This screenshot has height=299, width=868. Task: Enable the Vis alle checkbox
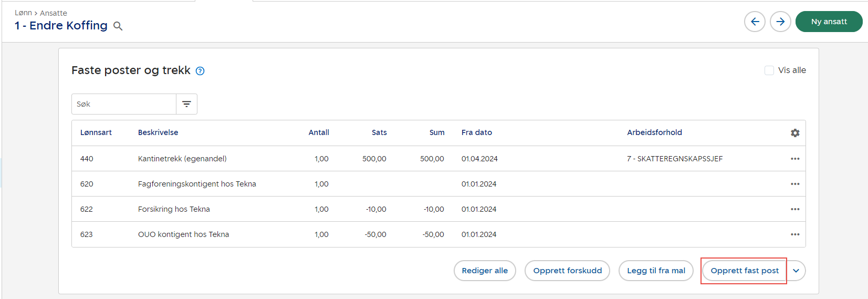coord(769,70)
